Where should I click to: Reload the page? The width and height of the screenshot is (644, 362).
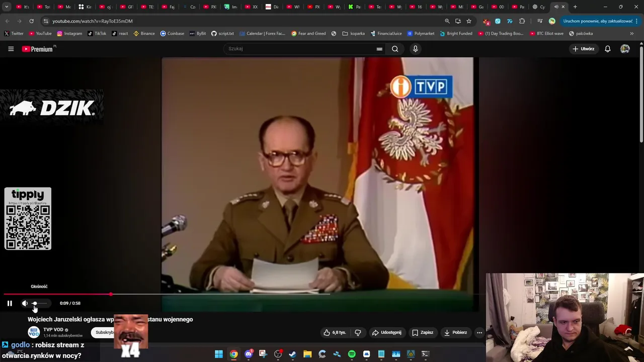coord(31,21)
